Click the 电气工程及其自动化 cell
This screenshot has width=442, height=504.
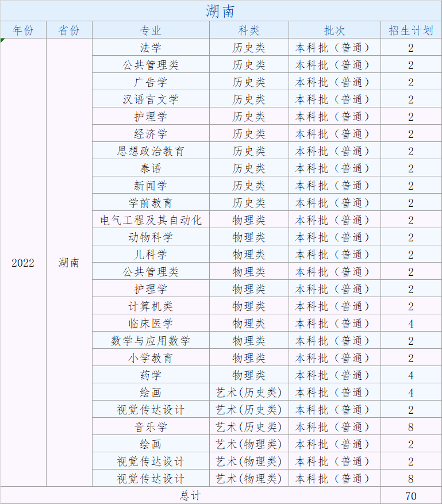tap(151, 220)
